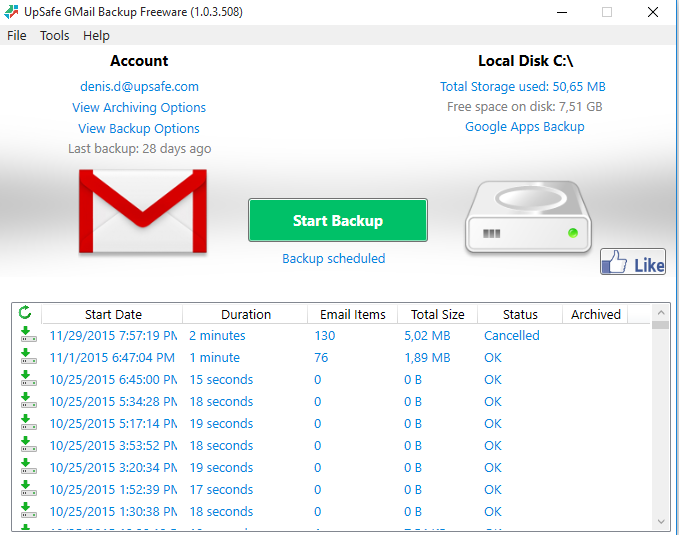
Task: Open the File menu
Action: [17, 35]
